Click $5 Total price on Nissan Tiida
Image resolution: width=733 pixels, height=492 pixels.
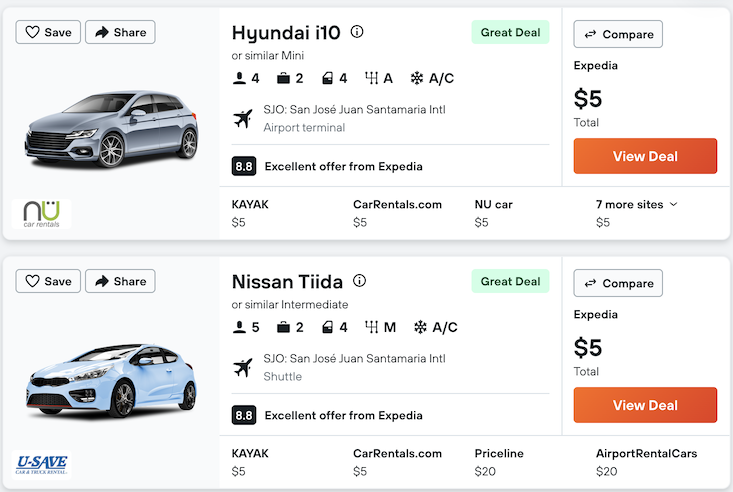tap(588, 347)
